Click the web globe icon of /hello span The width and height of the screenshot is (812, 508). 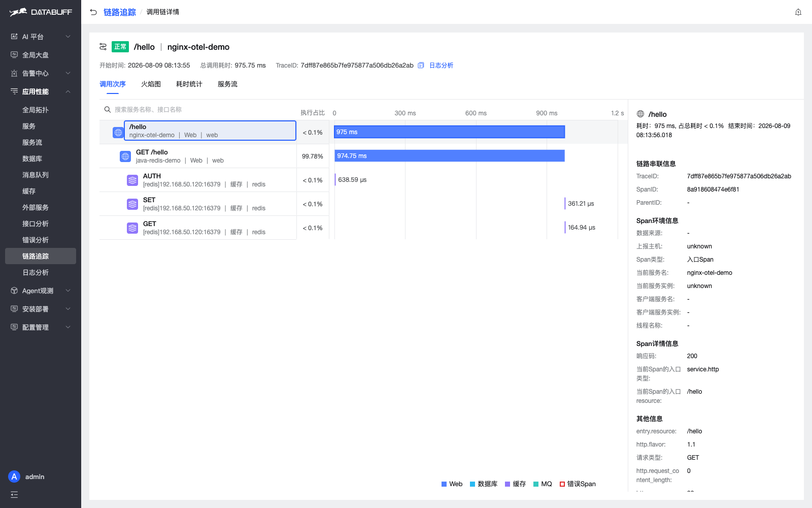pyautogui.click(x=118, y=132)
